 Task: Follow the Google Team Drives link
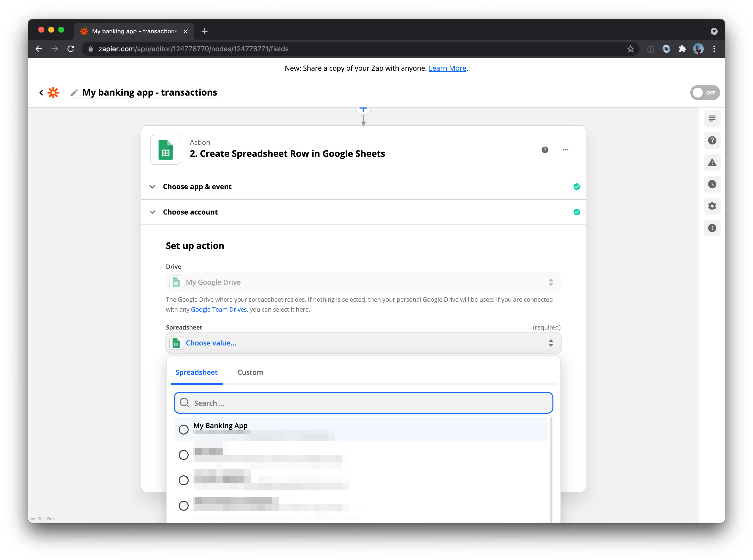(x=218, y=309)
